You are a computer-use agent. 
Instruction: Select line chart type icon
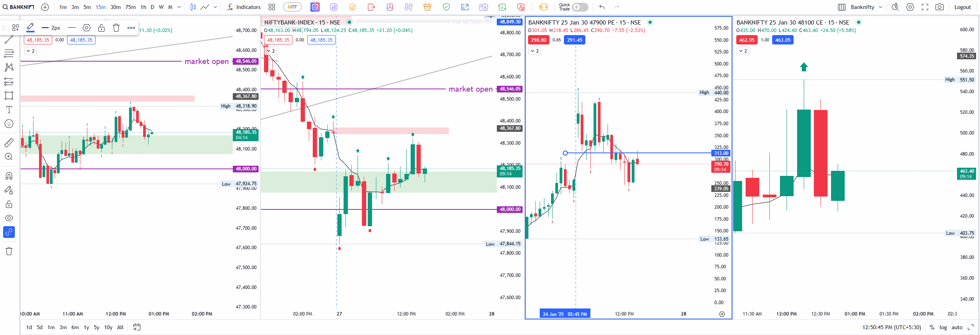pos(205,7)
